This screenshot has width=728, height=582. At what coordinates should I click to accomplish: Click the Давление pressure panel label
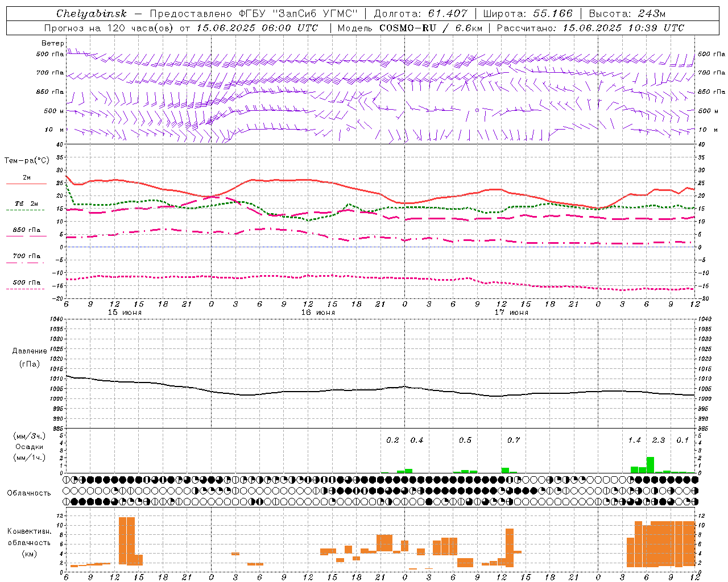pos(30,351)
